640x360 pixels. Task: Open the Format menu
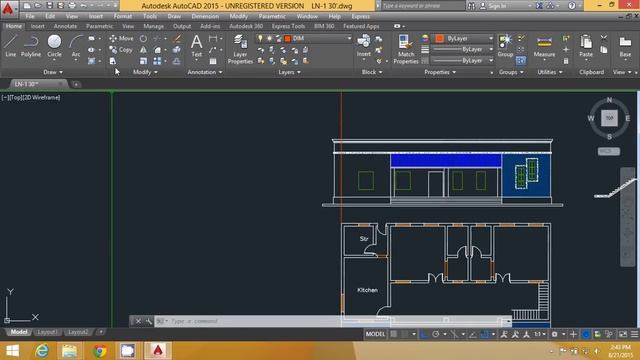point(122,16)
